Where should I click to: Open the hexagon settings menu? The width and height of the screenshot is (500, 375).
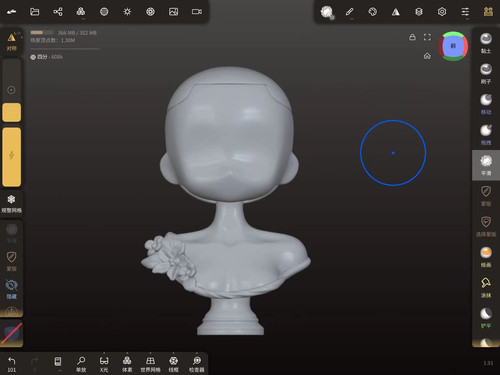tap(442, 12)
